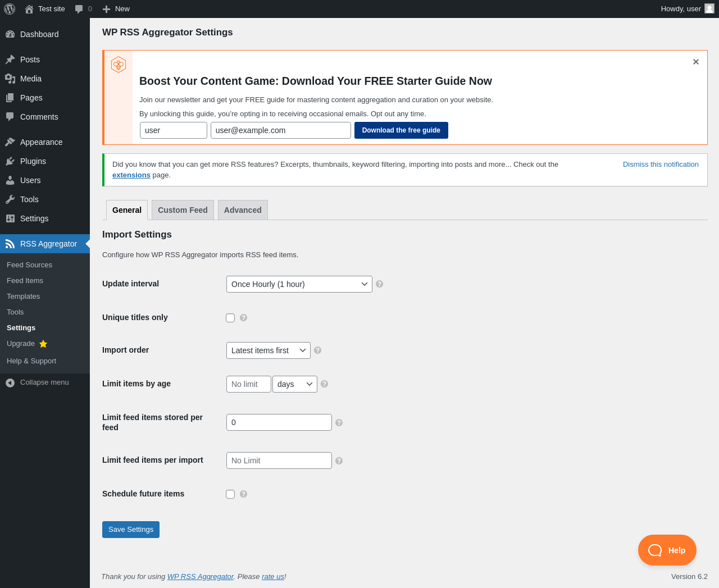
Task: Click the Collapse menu arrow icon
Action: pyautogui.click(x=10, y=382)
